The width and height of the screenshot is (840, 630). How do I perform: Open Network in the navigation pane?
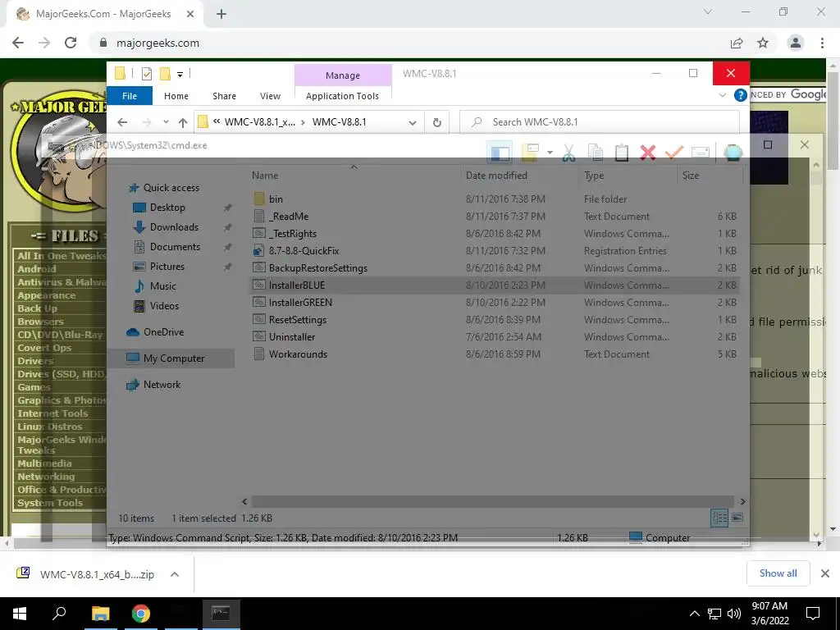click(162, 385)
